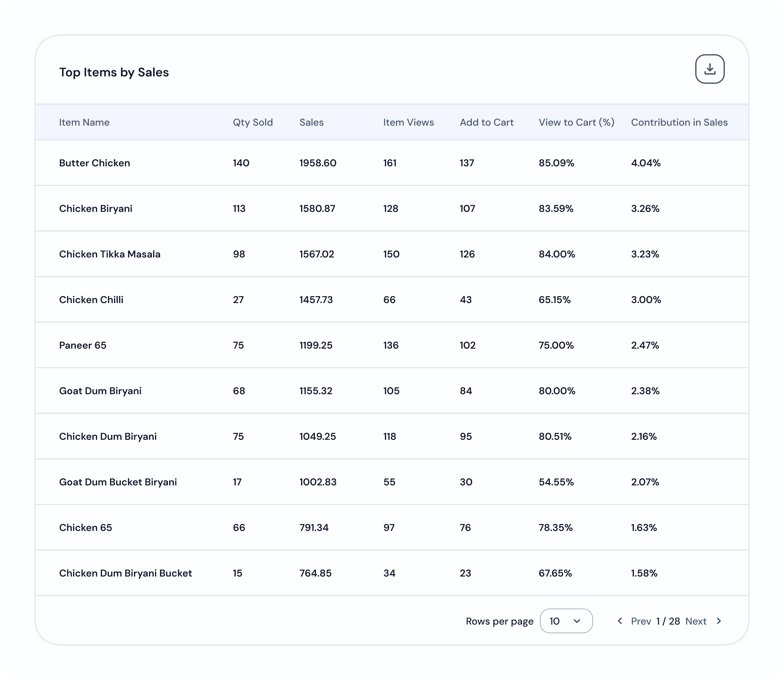Screen dimensions: 784x680
Task: Click Chicken Tikka Masala's 84.00% value
Action: (557, 254)
